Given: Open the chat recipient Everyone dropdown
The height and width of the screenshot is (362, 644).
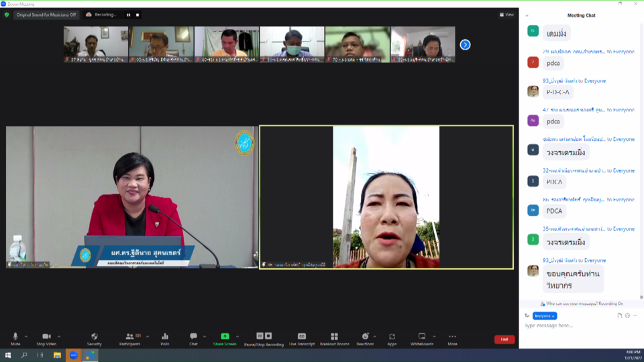Looking at the screenshot, I should 545,316.
